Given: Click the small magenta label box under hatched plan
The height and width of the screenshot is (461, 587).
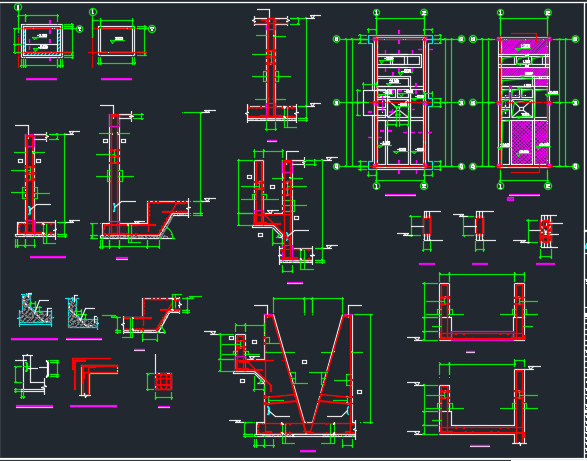Looking at the screenshot, I should pos(510,199).
